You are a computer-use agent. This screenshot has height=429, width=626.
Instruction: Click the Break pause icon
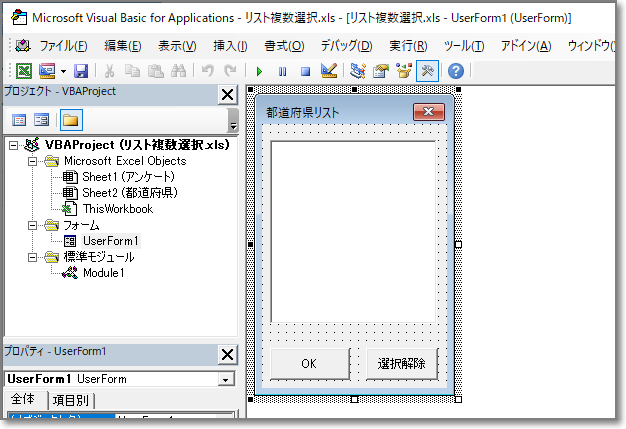282,71
